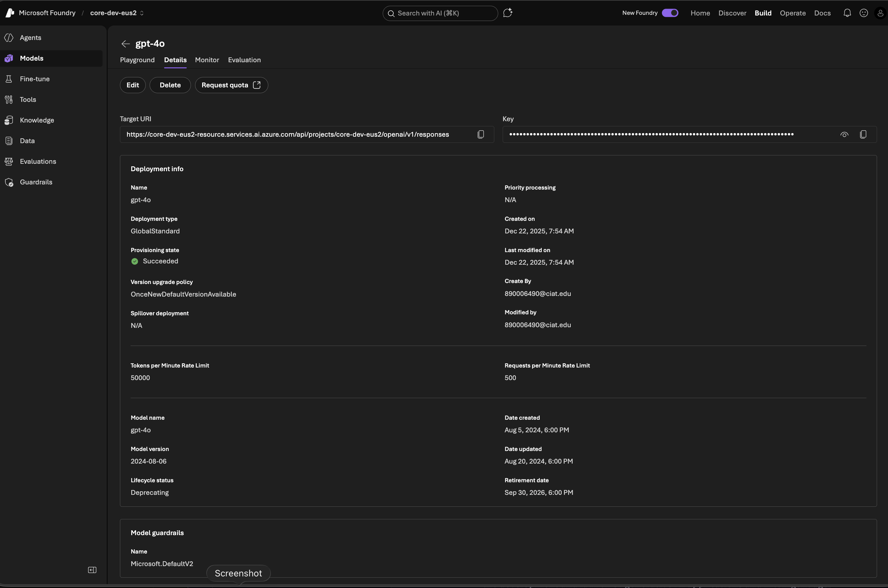Click the Search with AI field
The width and height of the screenshot is (888, 588).
[x=440, y=13]
